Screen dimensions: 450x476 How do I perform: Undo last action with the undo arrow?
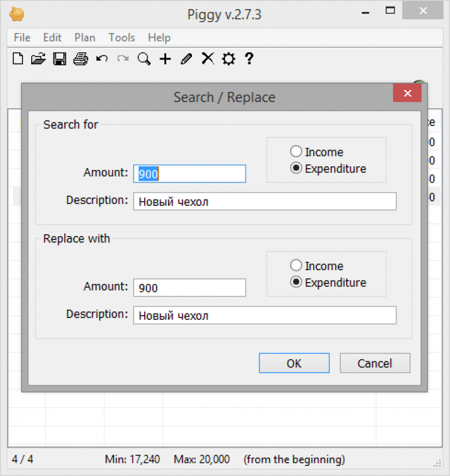pyautogui.click(x=101, y=58)
